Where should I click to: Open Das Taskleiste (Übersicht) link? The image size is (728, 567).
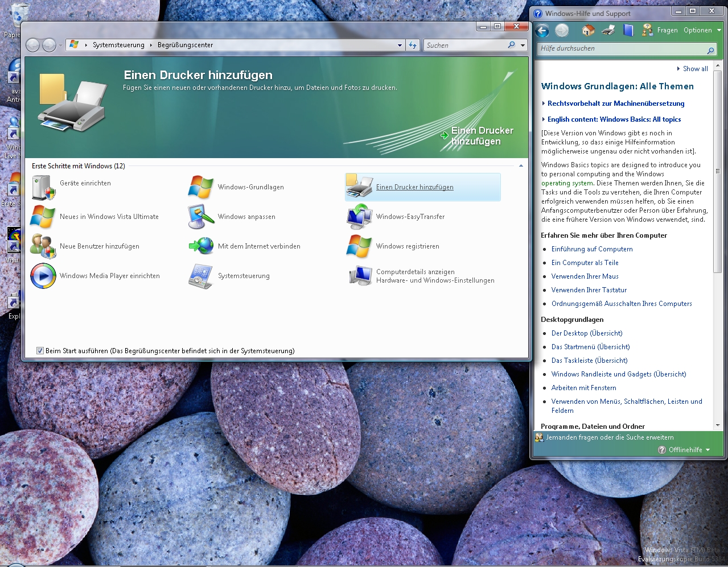point(589,361)
